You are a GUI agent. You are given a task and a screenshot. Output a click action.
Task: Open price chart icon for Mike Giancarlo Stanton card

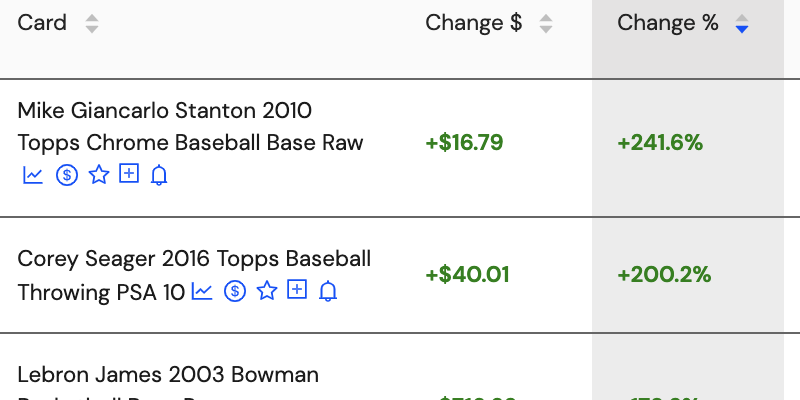(x=33, y=175)
